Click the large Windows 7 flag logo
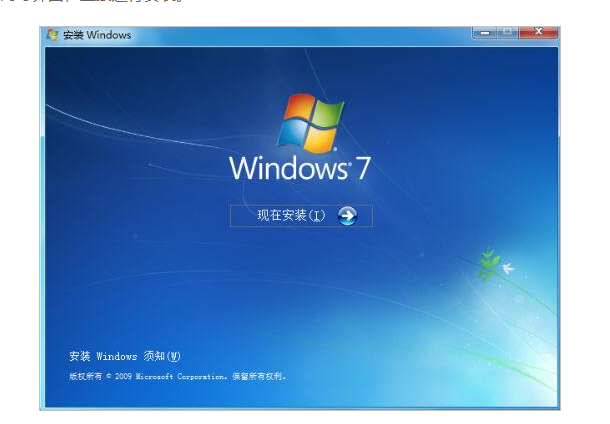This screenshot has height=424, width=610. point(310,123)
